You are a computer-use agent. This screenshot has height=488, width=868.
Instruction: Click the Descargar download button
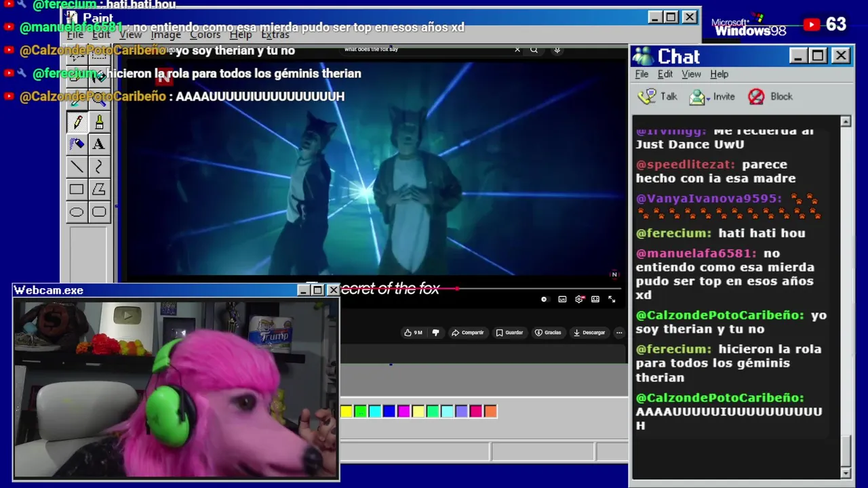click(589, 333)
